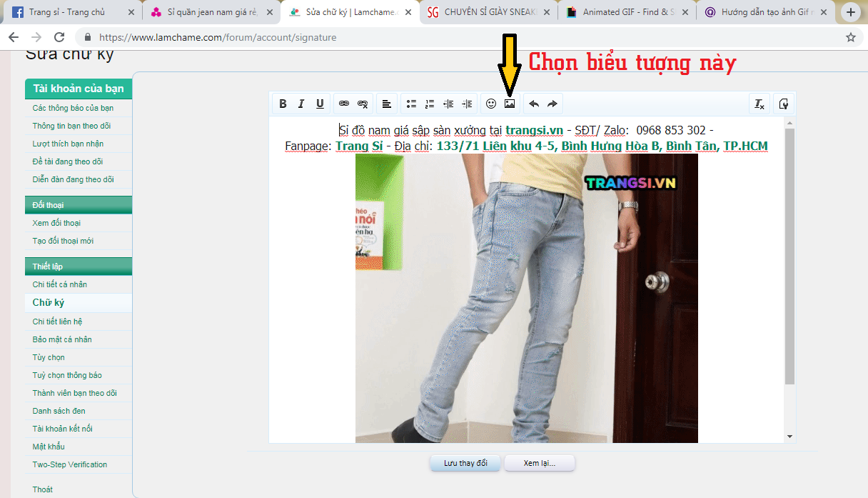Toggle italic formatting in editor toolbar

point(301,104)
